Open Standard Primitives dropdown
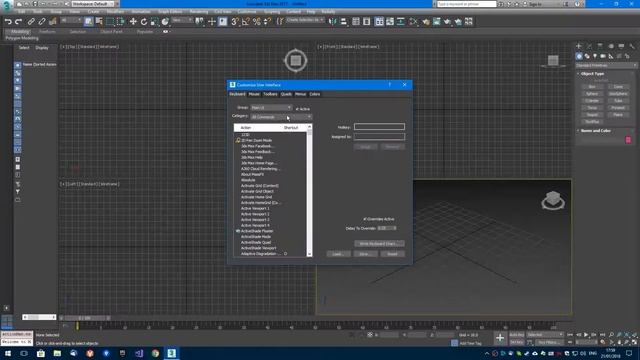Viewport: 640px width, 360px height. 606,65
